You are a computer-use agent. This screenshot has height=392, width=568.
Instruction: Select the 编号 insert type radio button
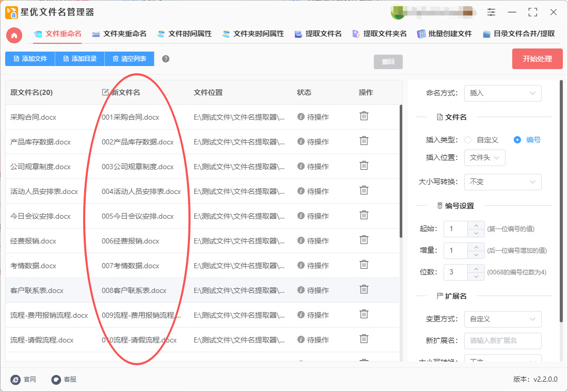[517, 140]
